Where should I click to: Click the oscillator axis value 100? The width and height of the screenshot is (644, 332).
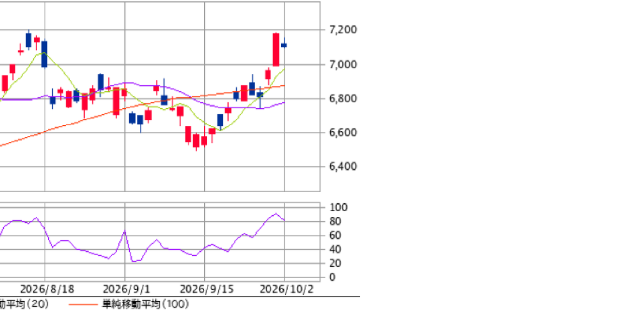[x=339, y=208]
